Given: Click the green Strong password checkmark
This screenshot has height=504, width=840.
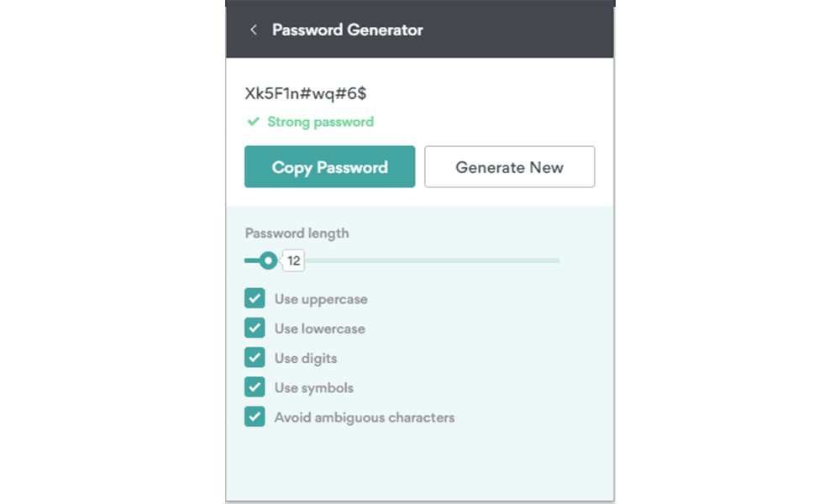Looking at the screenshot, I should pos(254,122).
